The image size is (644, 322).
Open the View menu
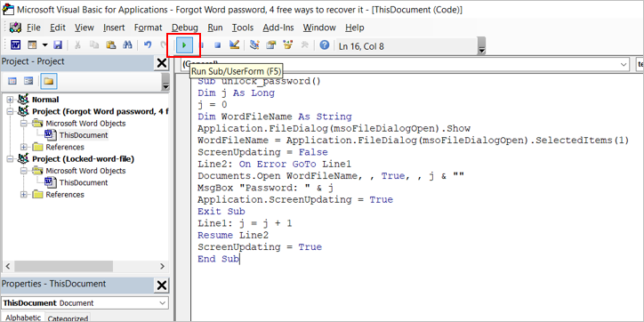pos(85,28)
